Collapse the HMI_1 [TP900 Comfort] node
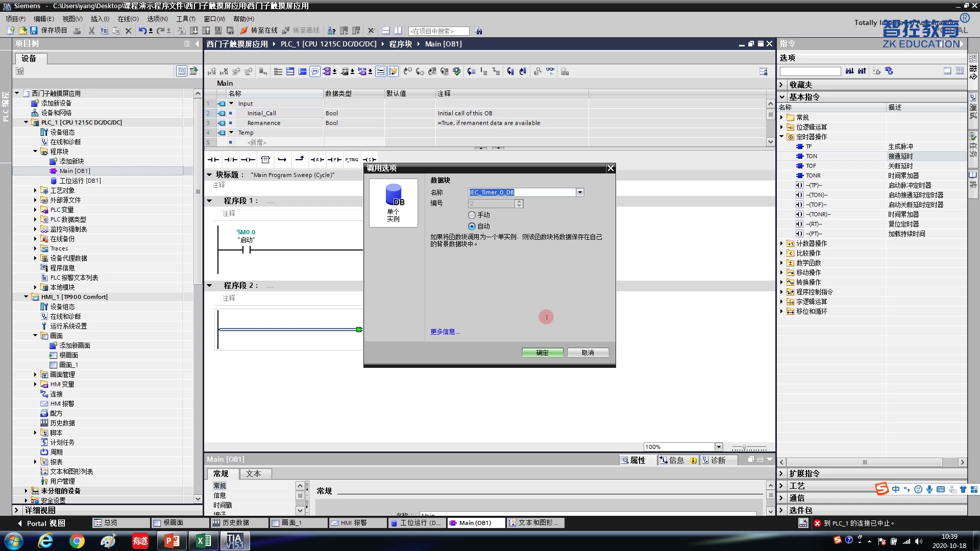980x551 pixels. [x=26, y=297]
